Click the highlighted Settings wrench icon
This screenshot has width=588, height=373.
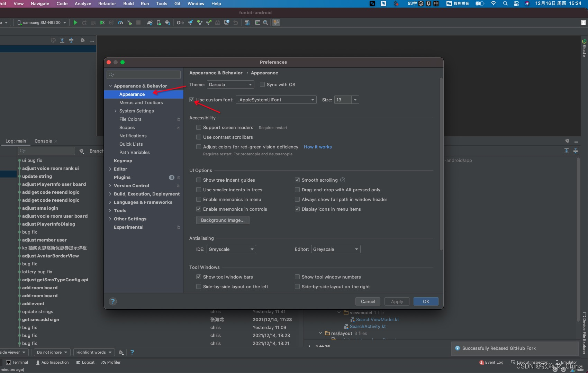click(276, 22)
